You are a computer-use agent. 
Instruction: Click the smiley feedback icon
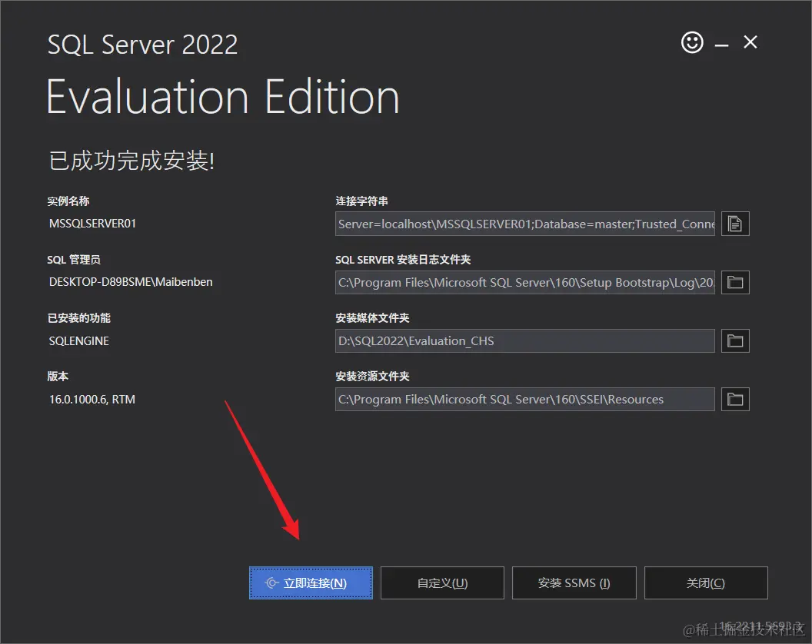coord(692,42)
